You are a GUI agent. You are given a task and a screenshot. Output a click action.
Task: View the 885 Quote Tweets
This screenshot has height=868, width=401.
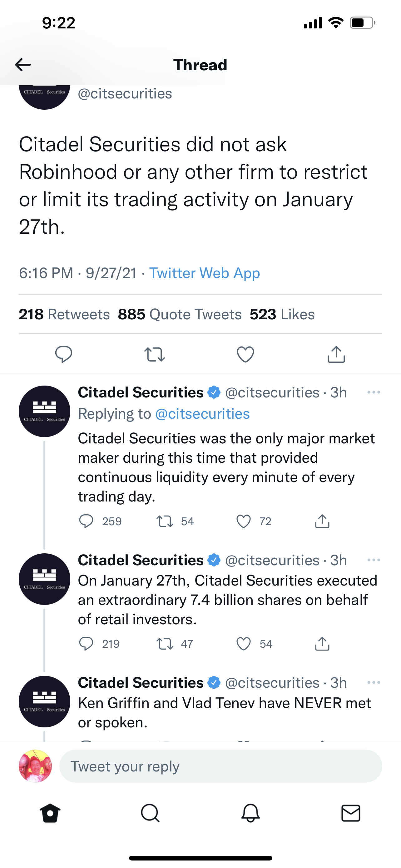click(180, 314)
